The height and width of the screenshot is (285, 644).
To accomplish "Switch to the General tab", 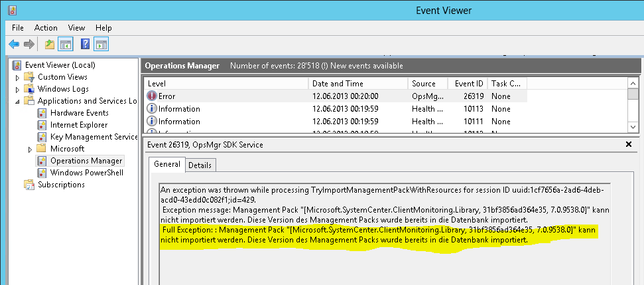I will [x=166, y=164].
